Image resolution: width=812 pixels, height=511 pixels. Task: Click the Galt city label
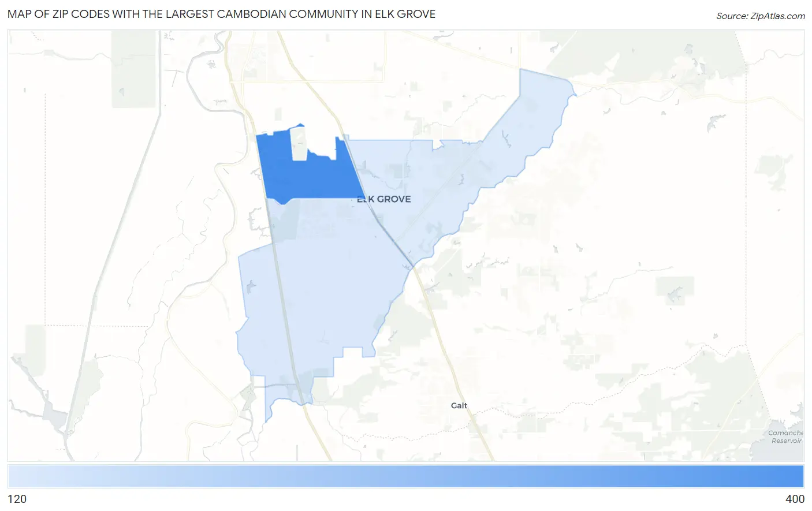pos(459,405)
